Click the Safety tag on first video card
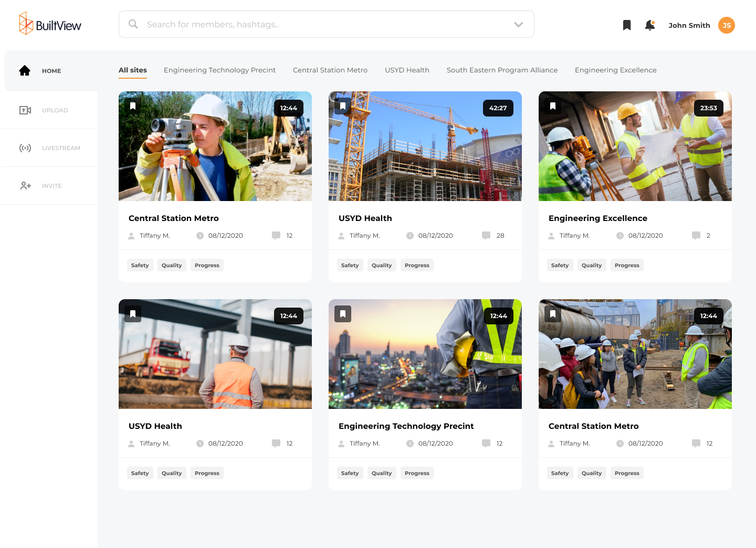 click(140, 266)
